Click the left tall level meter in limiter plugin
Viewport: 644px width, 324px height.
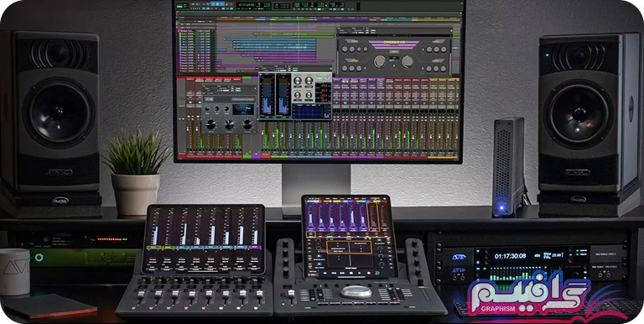coord(267,95)
